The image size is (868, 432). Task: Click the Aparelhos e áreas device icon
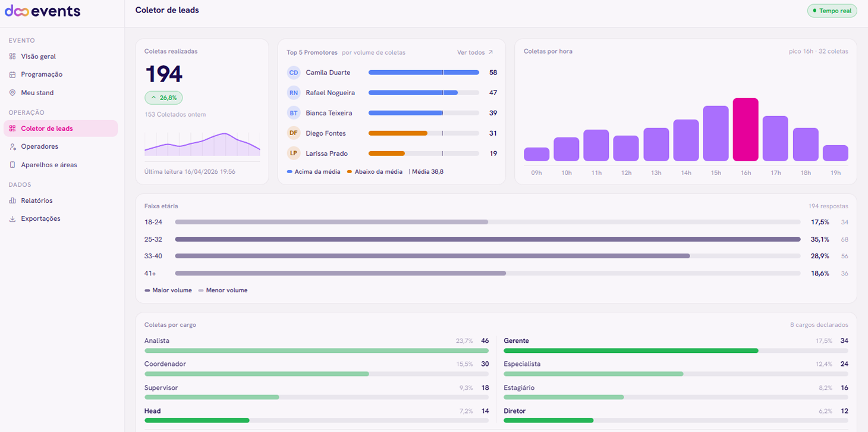coord(12,165)
